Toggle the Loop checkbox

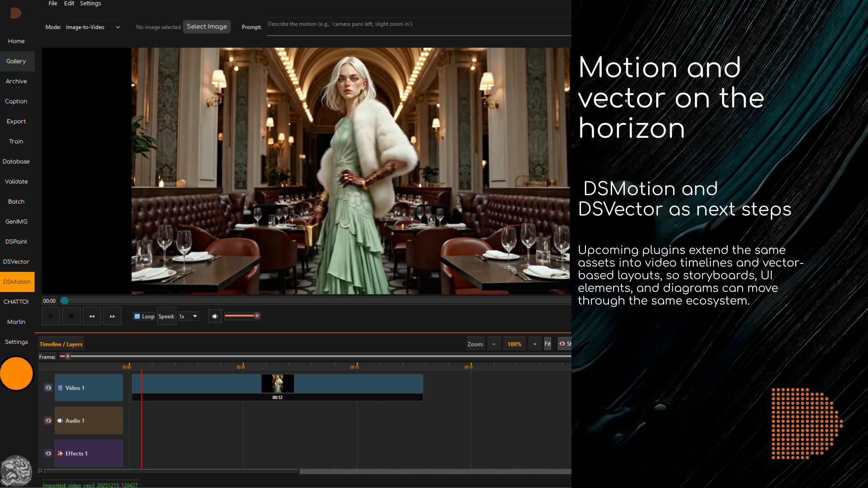coord(137,316)
